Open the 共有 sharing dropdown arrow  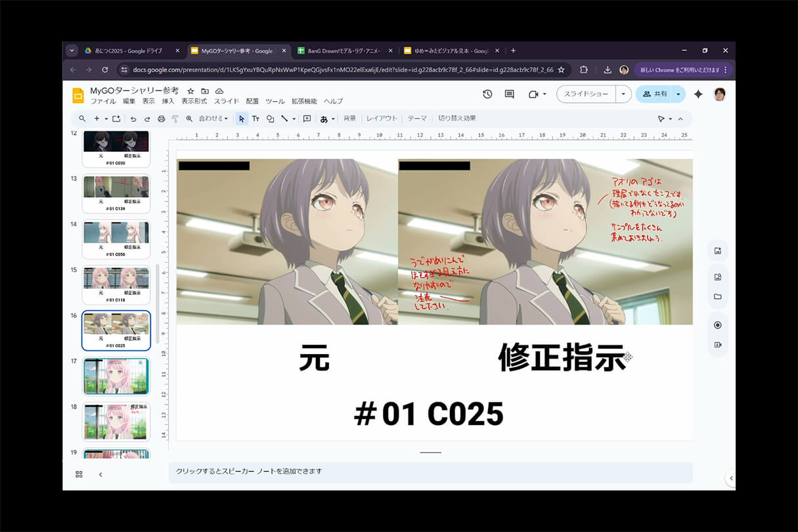679,94
